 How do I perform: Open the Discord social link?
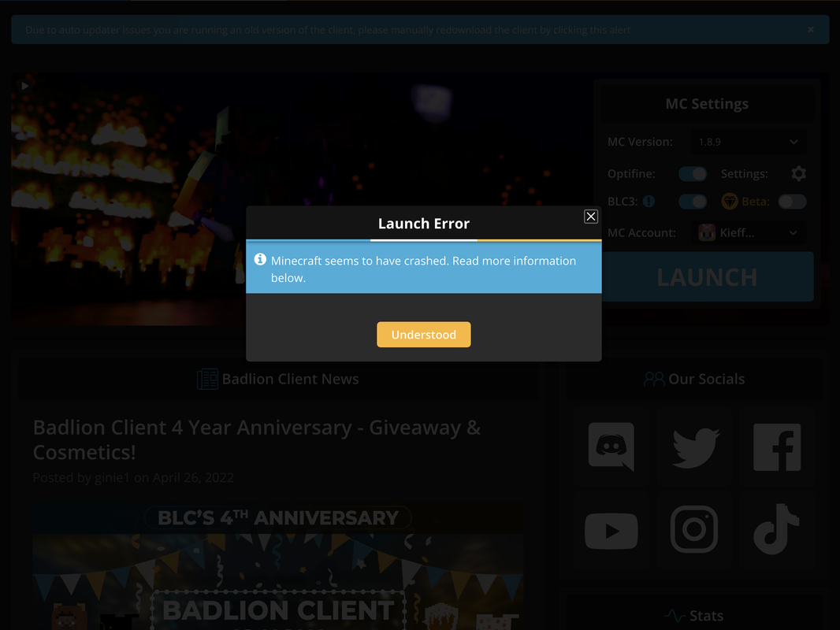[611, 447]
